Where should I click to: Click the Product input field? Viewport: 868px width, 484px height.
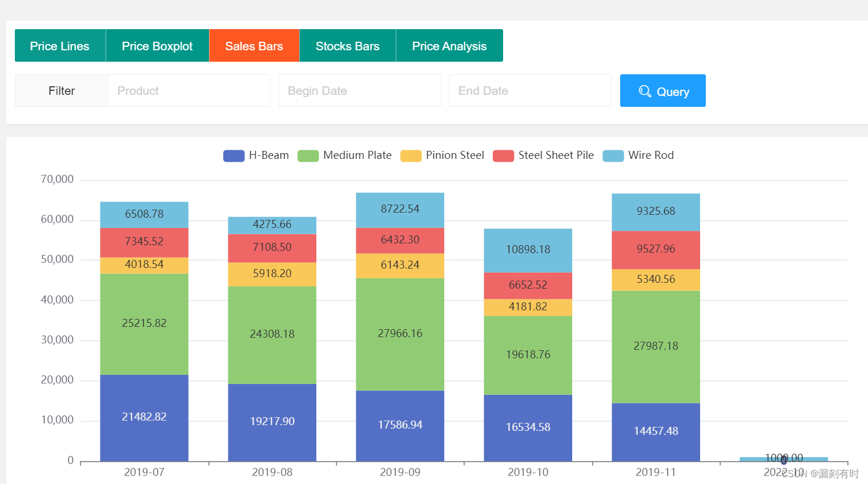(x=189, y=90)
